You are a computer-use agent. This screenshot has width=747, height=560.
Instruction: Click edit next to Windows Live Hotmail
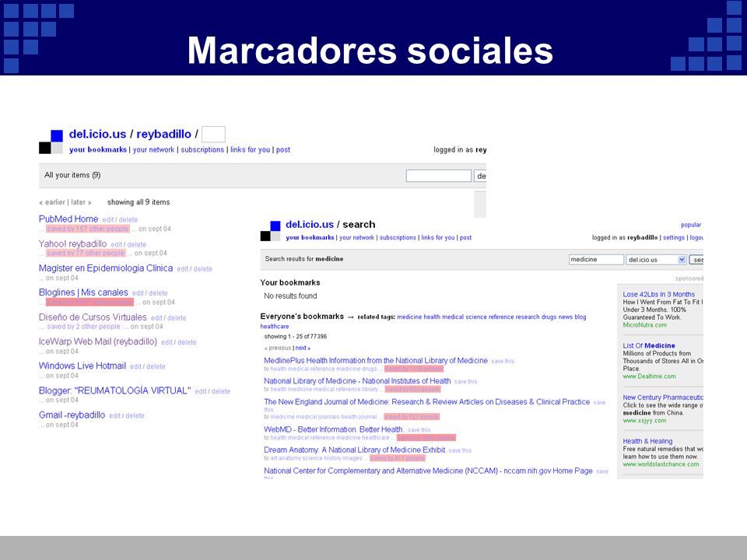pos(135,366)
